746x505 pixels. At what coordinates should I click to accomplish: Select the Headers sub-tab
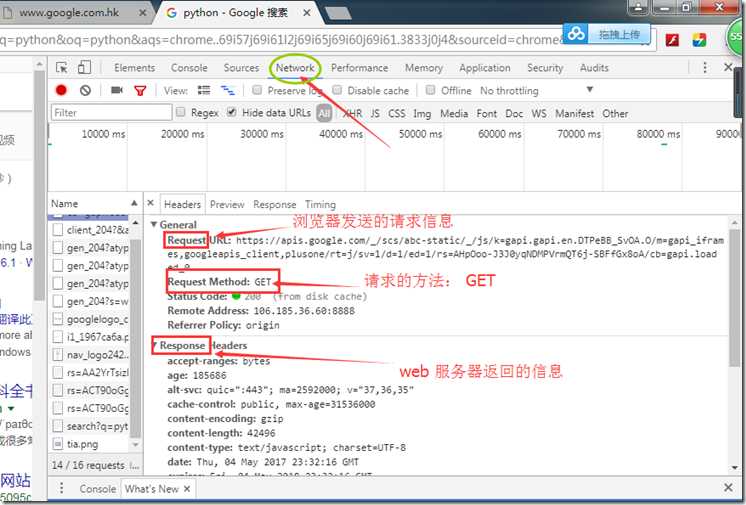pos(182,204)
